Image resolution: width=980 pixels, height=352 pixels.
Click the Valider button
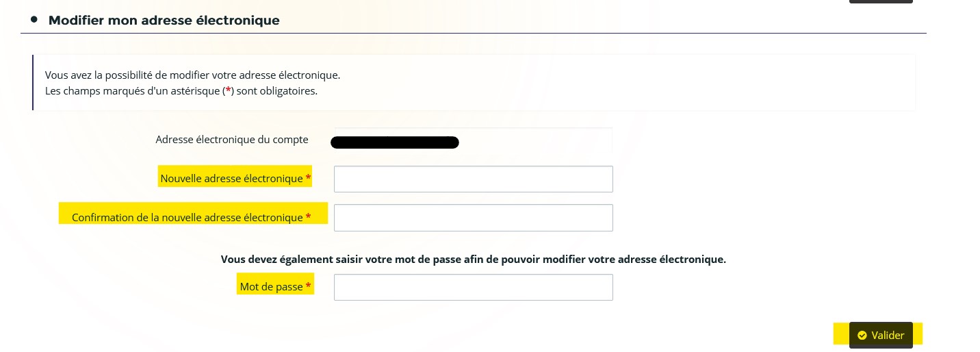(x=881, y=335)
